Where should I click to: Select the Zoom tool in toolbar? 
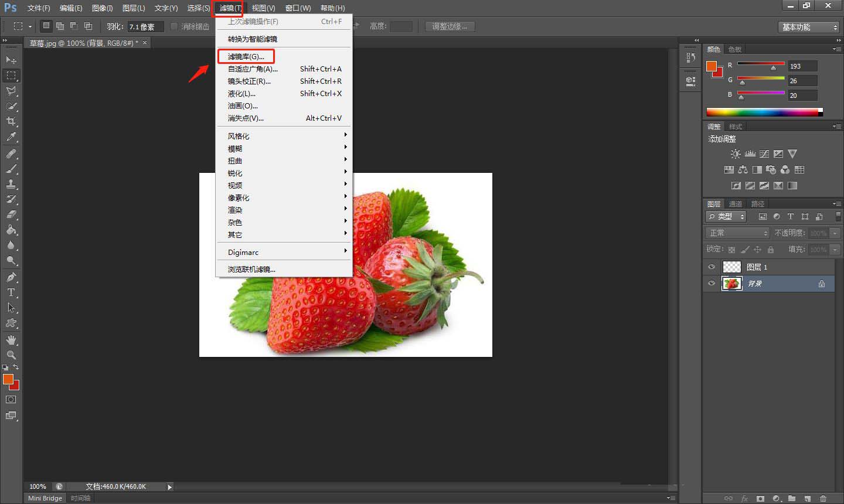(11, 355)
